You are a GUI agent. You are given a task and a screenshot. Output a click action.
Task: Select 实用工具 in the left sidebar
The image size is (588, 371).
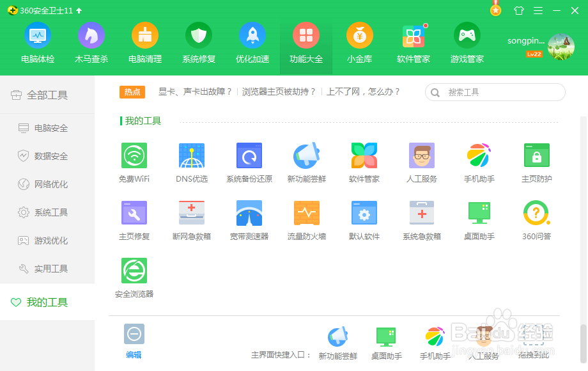tap(48, 269)
